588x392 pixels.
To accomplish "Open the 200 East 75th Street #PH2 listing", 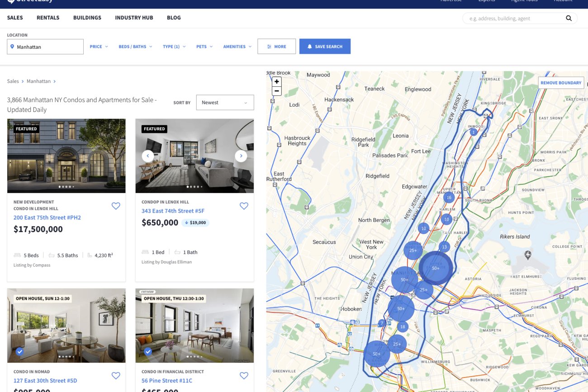I will click(x=47, y=217).
